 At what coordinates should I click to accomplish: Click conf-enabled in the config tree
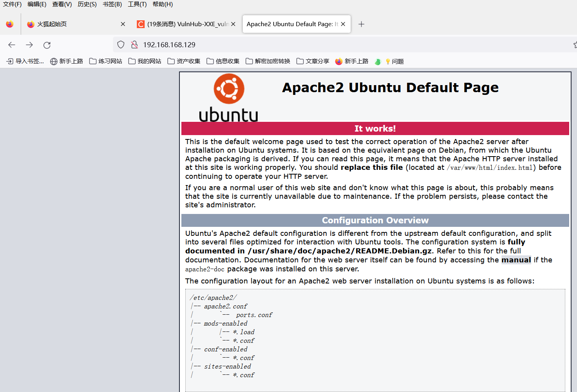(x=226, y=349)
